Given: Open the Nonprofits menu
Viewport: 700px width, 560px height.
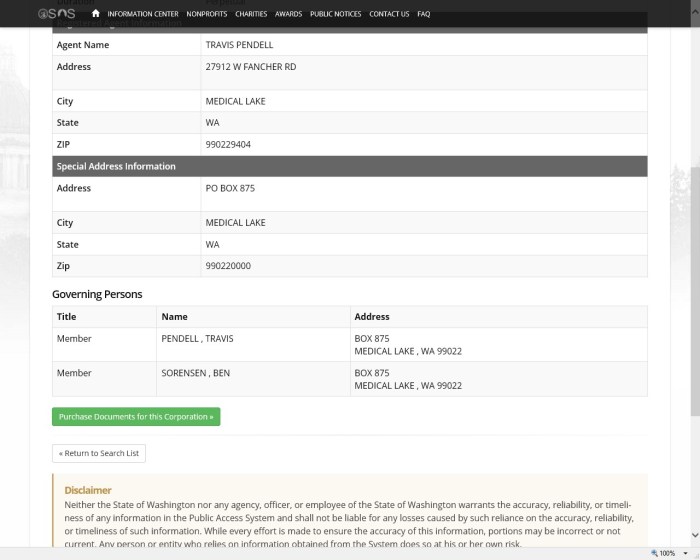Looking at the screenshot, I should point(206,14).
